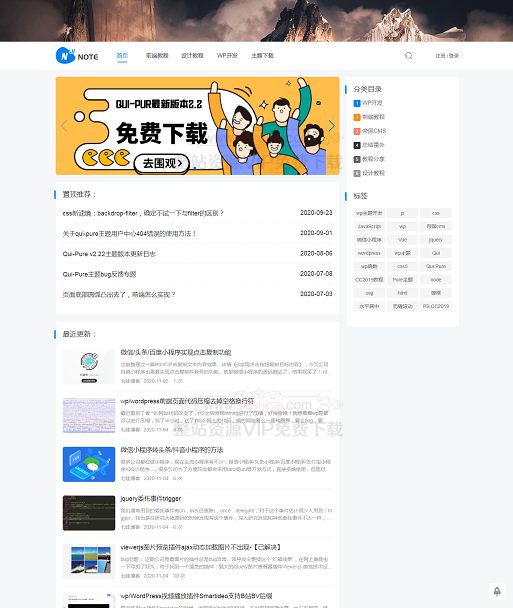Go to previous banner slide arrow
The image size is (513, 608).
tap(64, 126)
